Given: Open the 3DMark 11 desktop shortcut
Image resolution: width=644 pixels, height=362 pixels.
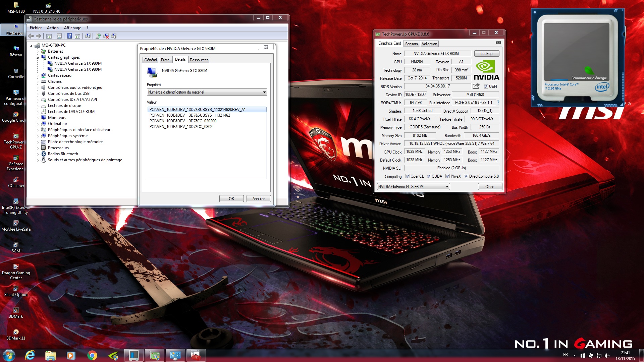Looking at the screenshot, I should click(16, 335).
